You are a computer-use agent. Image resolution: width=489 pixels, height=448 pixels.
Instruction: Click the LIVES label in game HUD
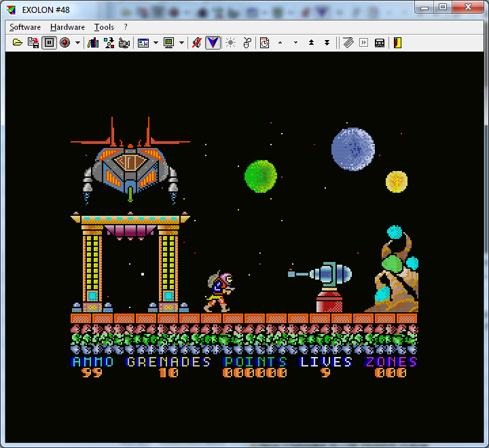coord(325,362)
